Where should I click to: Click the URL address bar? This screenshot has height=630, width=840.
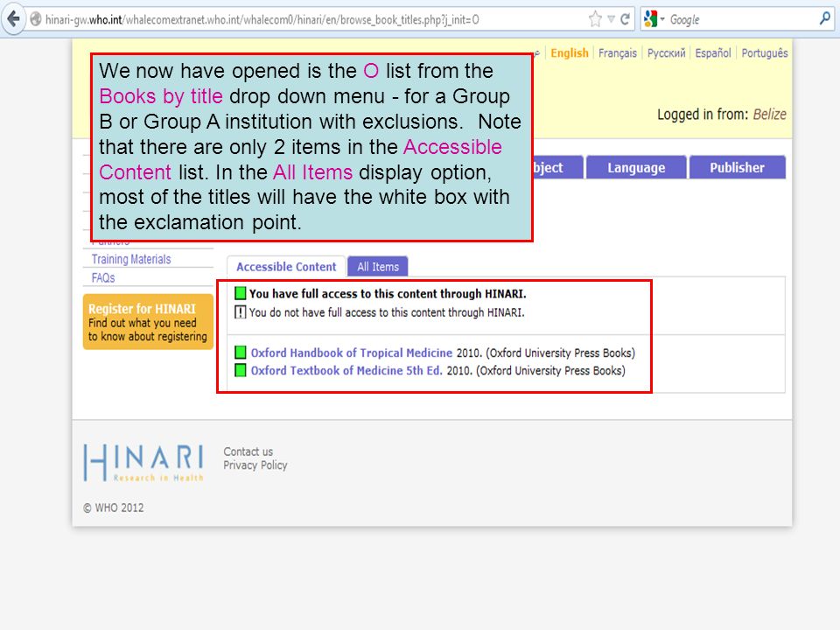click(x=315, y=20)
